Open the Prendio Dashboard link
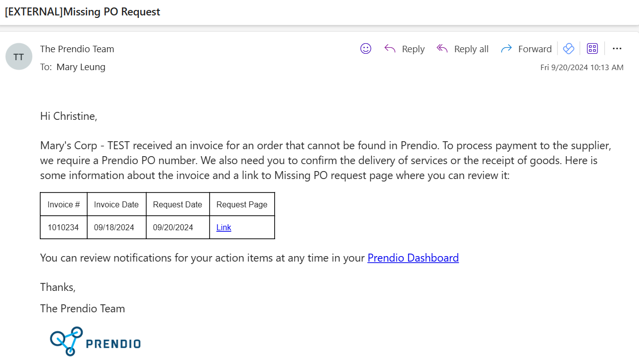 tap(413, 258)
